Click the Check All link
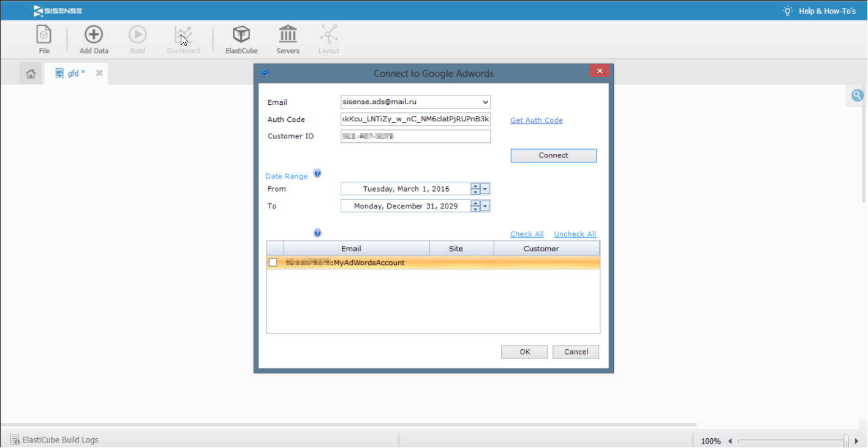868x448 pixels. [x=527, y=234]
